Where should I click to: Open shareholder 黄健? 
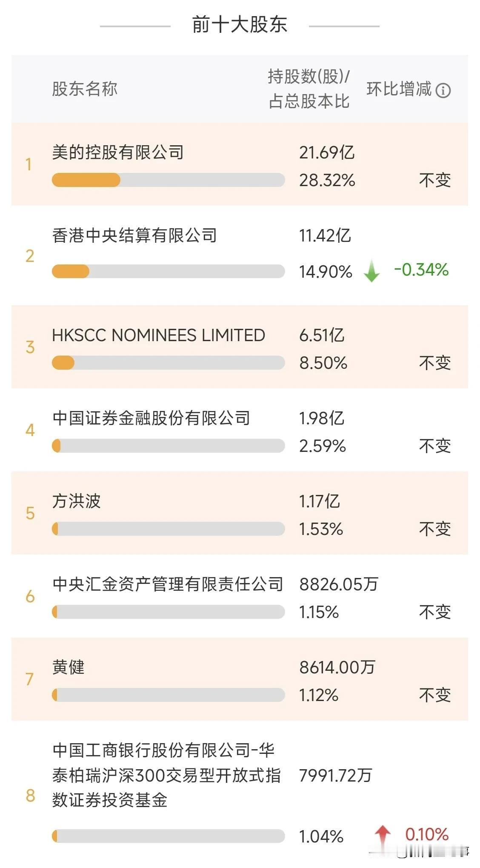click(x=240, y=679)
